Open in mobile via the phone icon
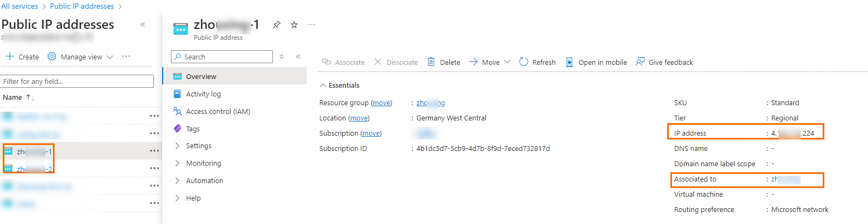868x224 pixels. [569, 62]
